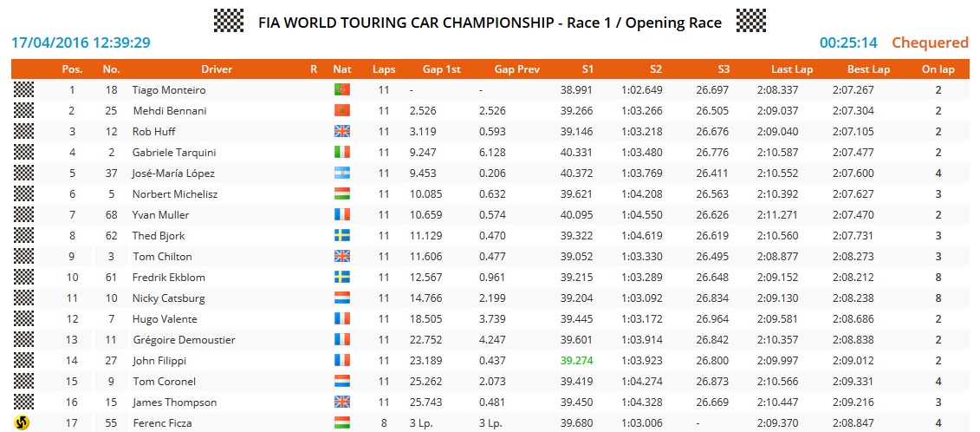Click the Best Lap column header
Image resolution: width=980 pixels, height=432 pixels.
(x=868, y=69)
